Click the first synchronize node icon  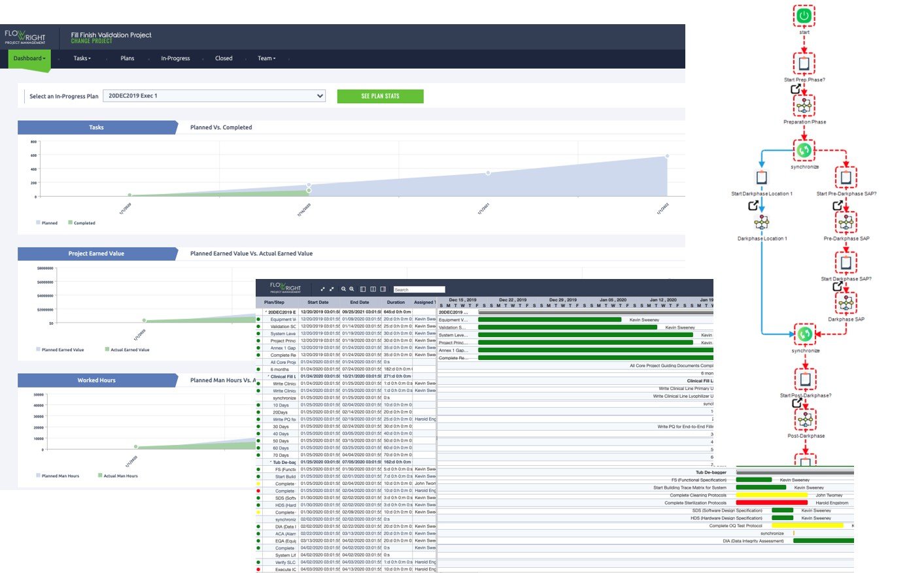804,150
